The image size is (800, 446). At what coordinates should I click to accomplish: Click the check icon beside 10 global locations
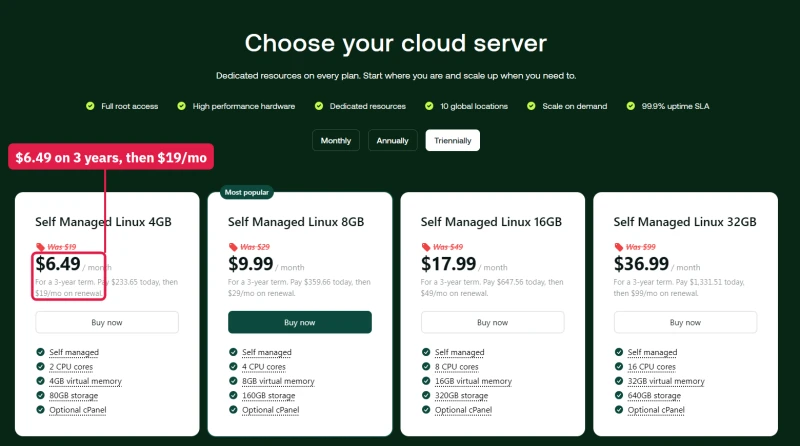[x=429, y=106]
